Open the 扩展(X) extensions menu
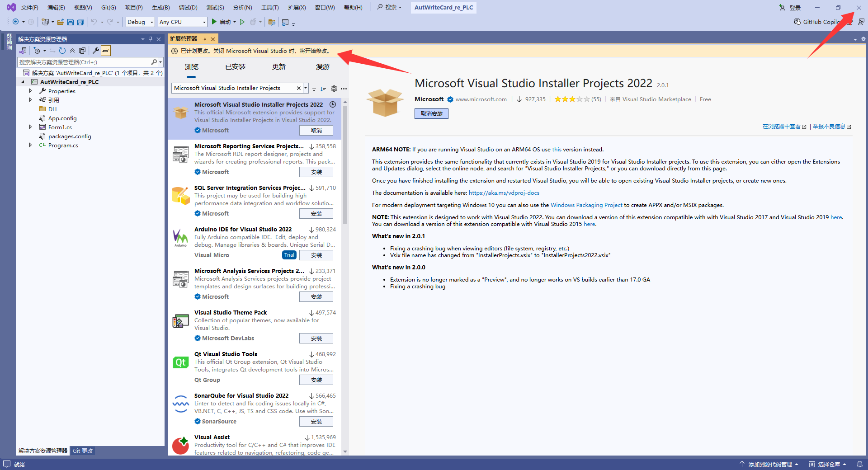 pos(297,7)
